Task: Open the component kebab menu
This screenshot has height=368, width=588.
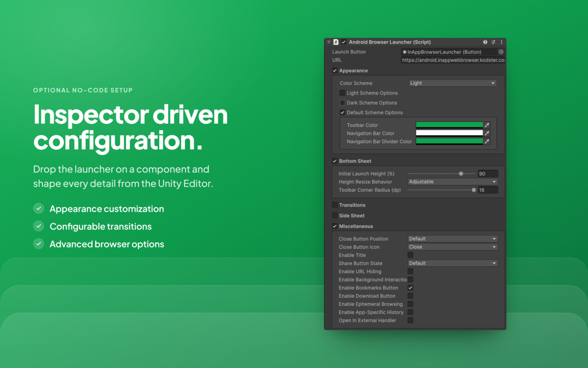Action: pos(501,42)
